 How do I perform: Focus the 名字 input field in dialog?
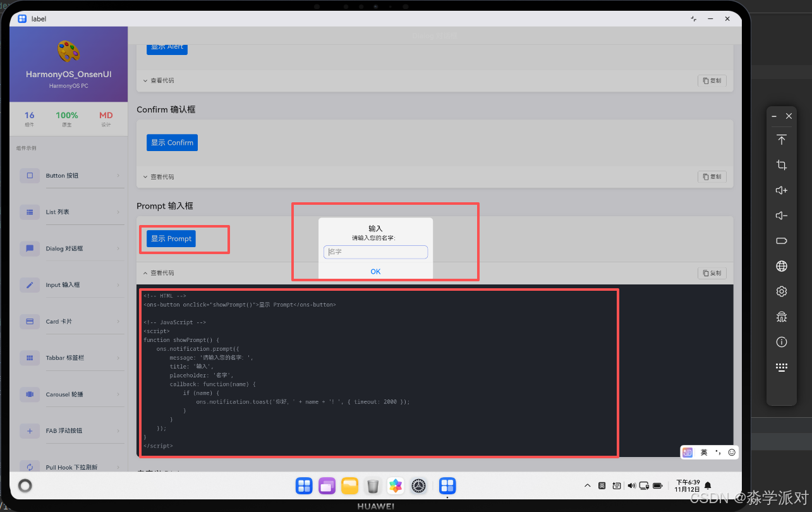coord(375,252)
